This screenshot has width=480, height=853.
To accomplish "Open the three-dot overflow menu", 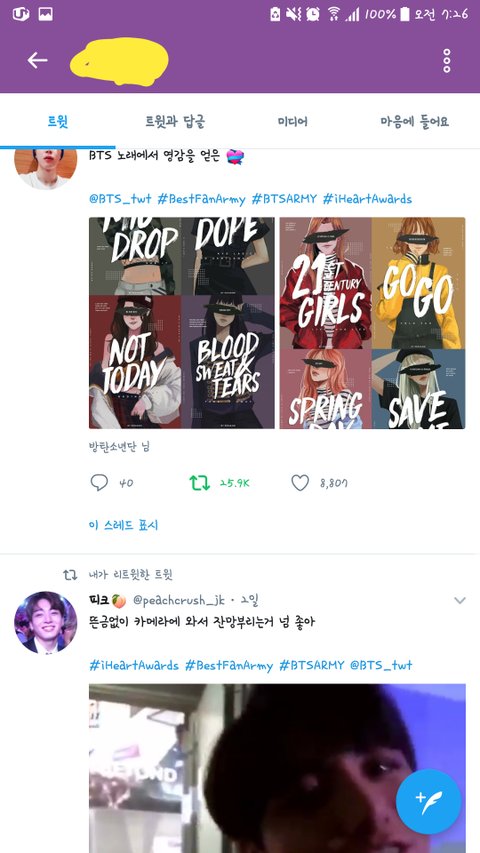I will pos(446,60).
